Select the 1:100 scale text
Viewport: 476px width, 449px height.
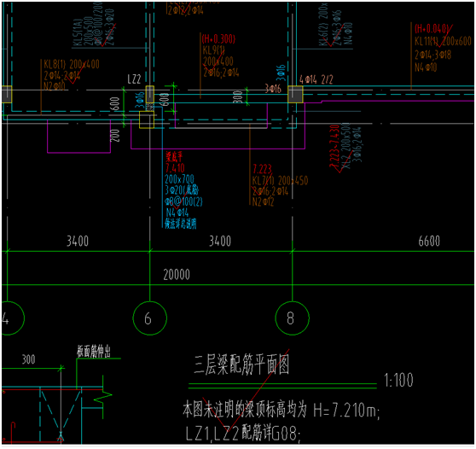point(398,381)
